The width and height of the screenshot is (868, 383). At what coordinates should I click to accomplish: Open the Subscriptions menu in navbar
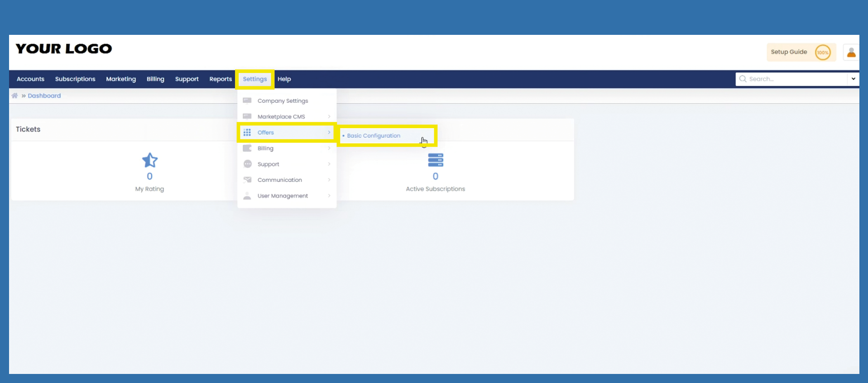pos(75,79)
